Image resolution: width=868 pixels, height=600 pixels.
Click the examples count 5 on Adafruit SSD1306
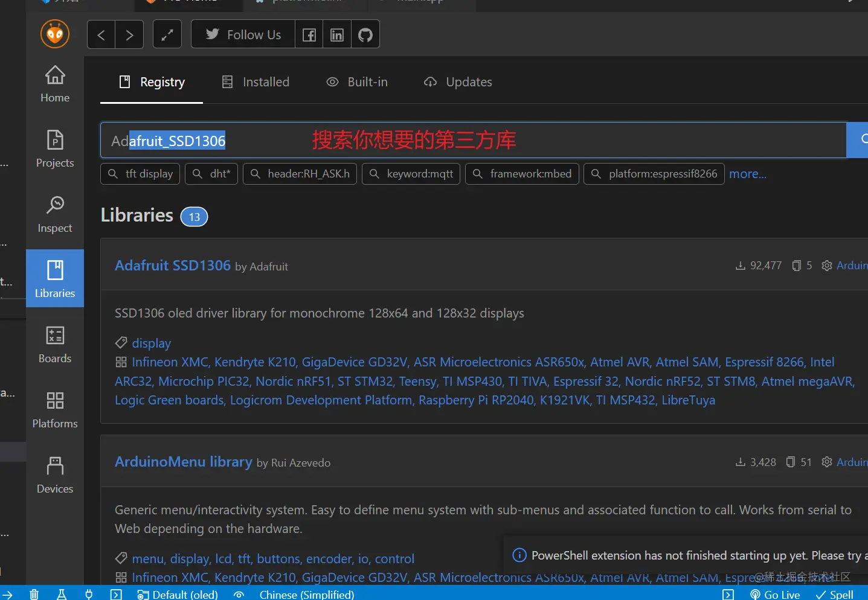802,266
